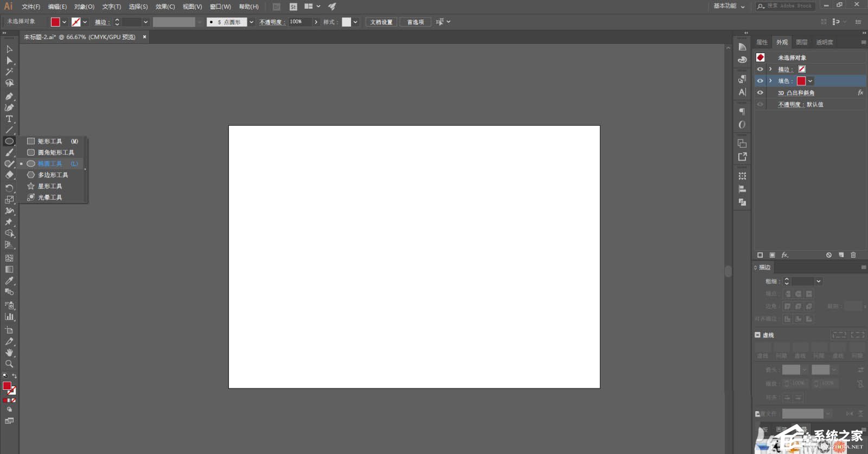Click the Eraser tool
Image resolution: width=868 pixels, height=454 pixels.
click(x=9, y=175)
